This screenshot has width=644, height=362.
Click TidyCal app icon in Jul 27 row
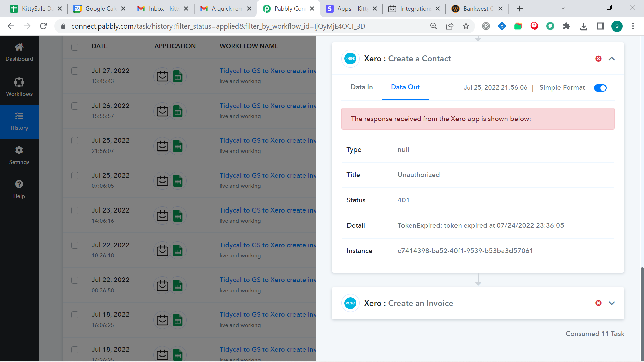[162, 76]
